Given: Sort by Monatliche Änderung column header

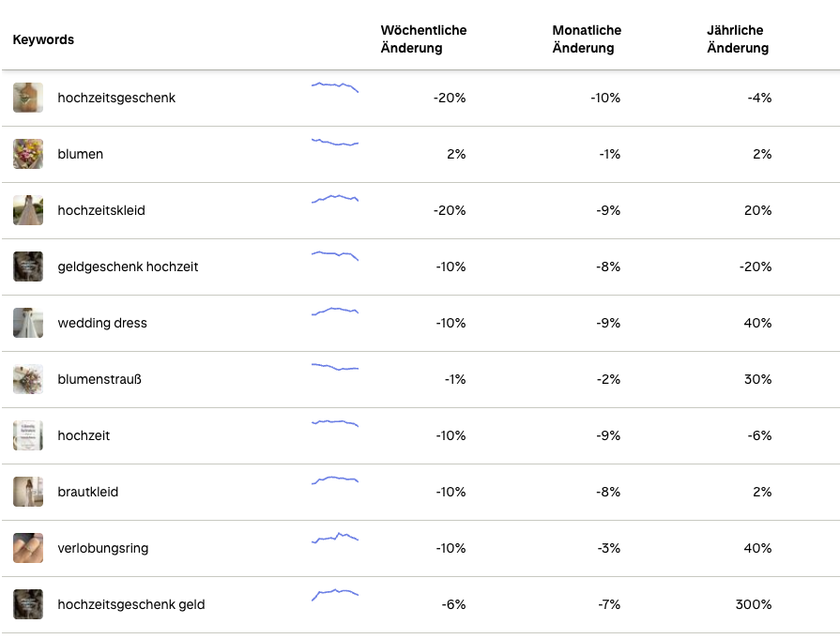Looking at the screenshot, I should (587, 39).
